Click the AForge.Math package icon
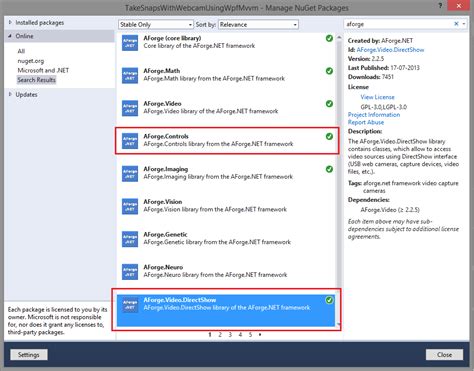 [x=130, y=75]
